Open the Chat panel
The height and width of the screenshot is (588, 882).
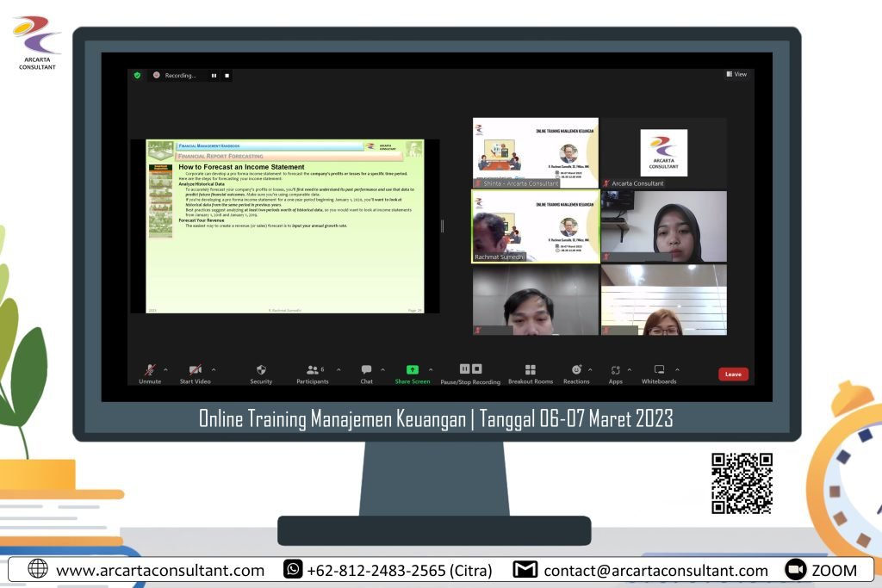[367, 370]
